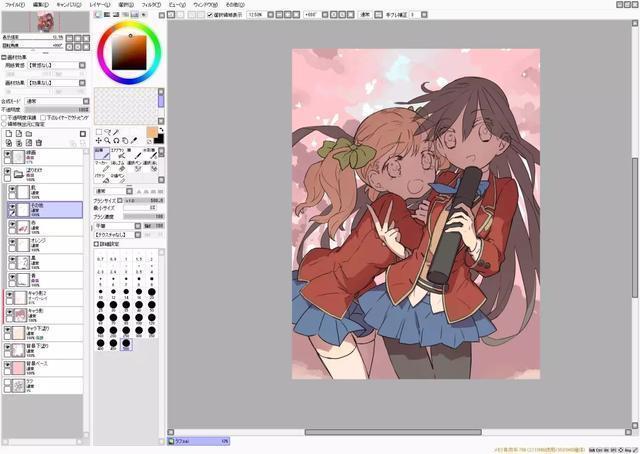This screenshot has height=454, width=640.
Task: Choose the 消しゴム eraser tool
Action: tap(118, 166)
